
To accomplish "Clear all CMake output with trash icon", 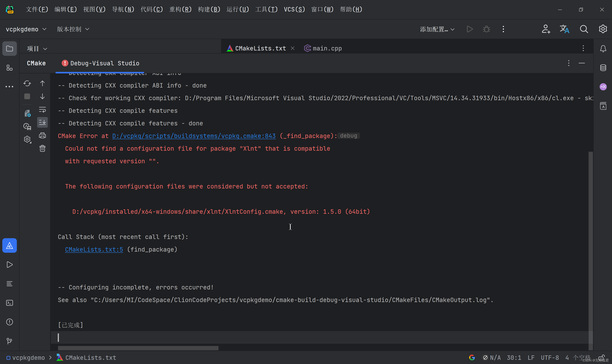I will [x=42, y=148].
